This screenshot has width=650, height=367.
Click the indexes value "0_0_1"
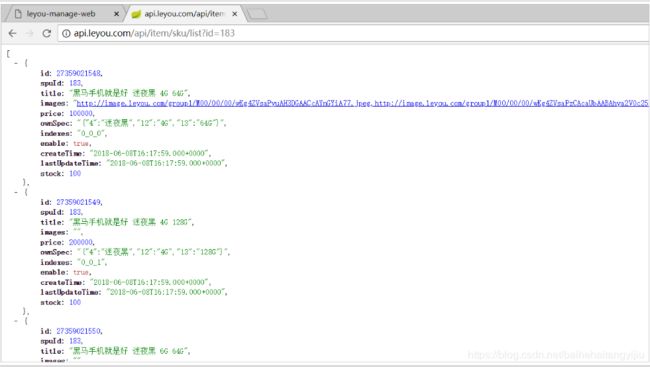pyautogui.click(x=92, y=262)
